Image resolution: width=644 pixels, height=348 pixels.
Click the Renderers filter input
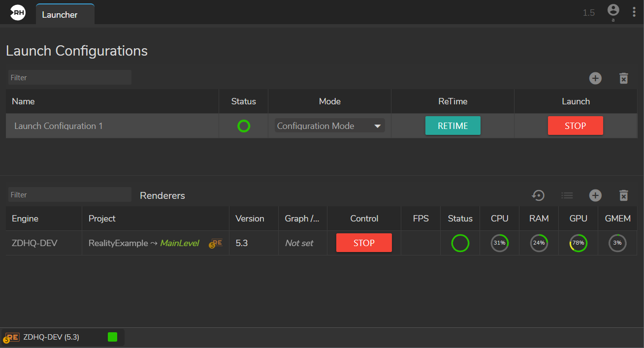(x=70, y=195)
